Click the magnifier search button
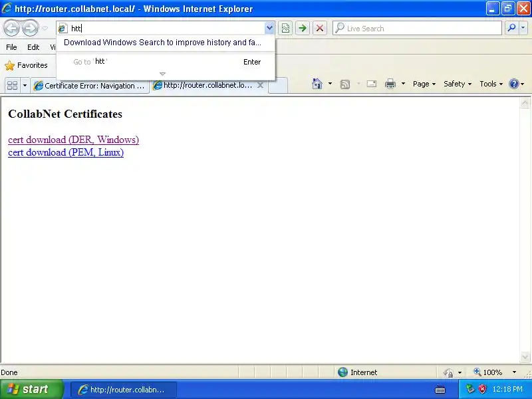 coord(511,28)
